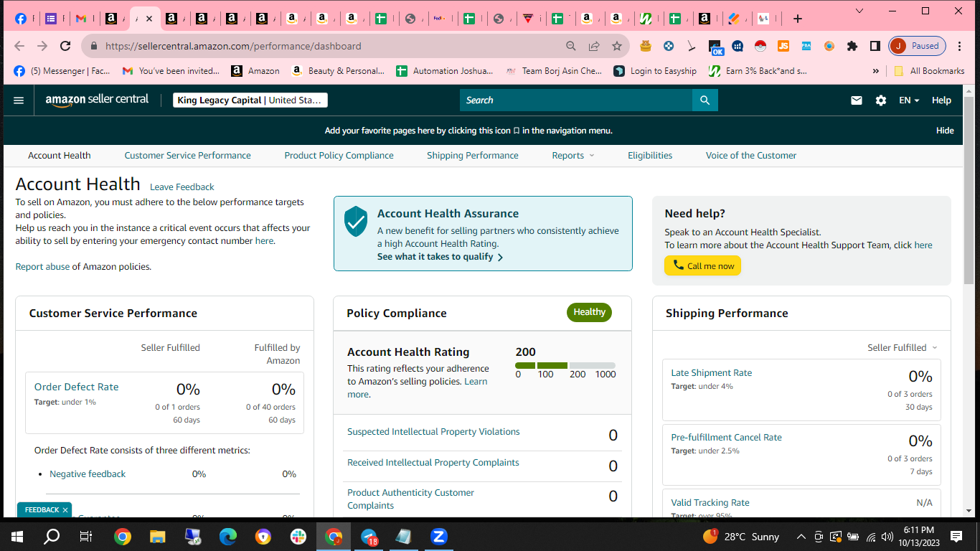Image resolution: width=980 pixels, height=551 pixels.
Task: Open the Voice of the Customer tab
Action: coord(751,155)
